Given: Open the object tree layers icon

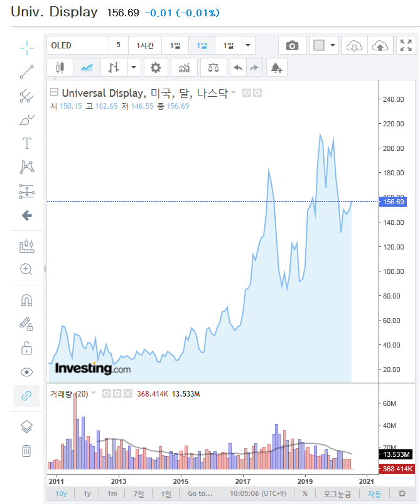Looking at the screenshot, I should point(26,427).
